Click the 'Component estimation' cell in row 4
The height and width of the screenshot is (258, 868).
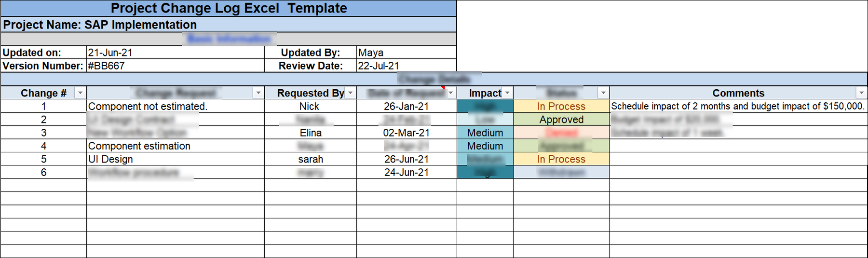tap(139, 146)
